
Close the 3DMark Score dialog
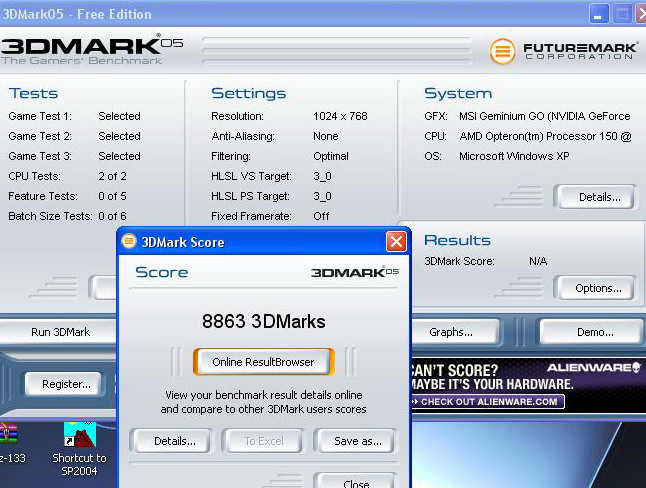[x=396, y=242]
